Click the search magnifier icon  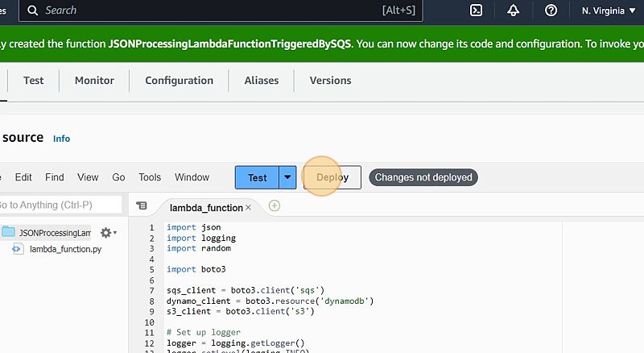[32, 10]
